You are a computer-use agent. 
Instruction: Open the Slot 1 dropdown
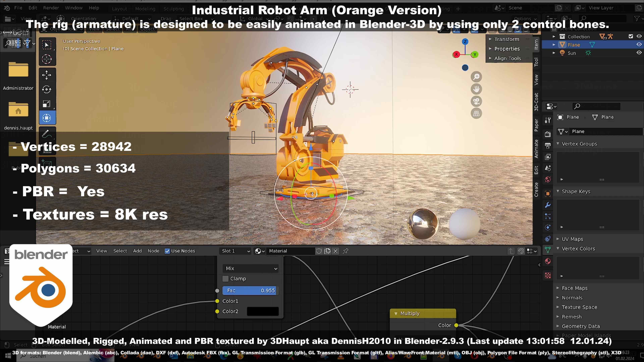point(235,251)
